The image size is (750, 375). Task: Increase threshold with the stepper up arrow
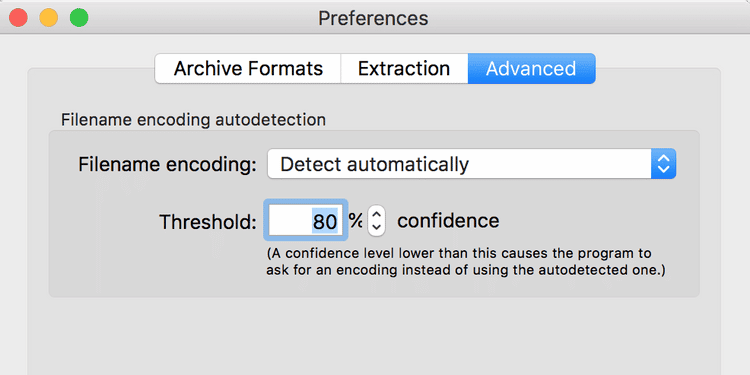pos(376,214)
